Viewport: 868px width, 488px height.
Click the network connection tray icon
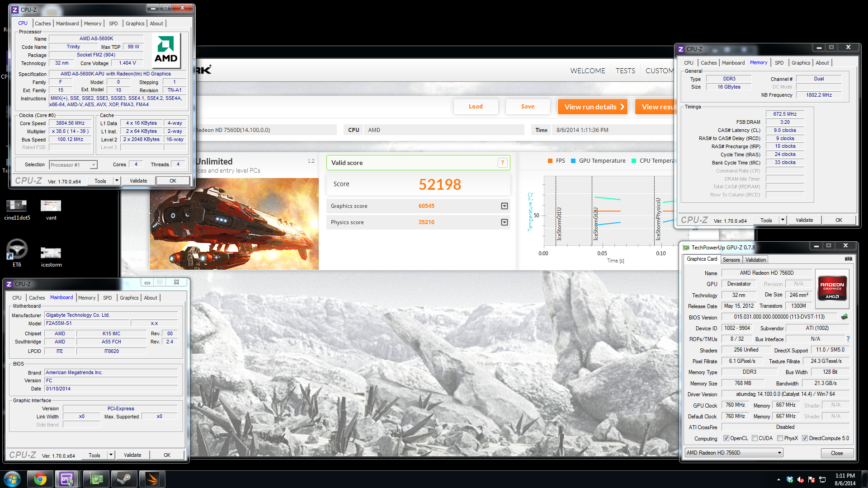[x=822, y=479]
